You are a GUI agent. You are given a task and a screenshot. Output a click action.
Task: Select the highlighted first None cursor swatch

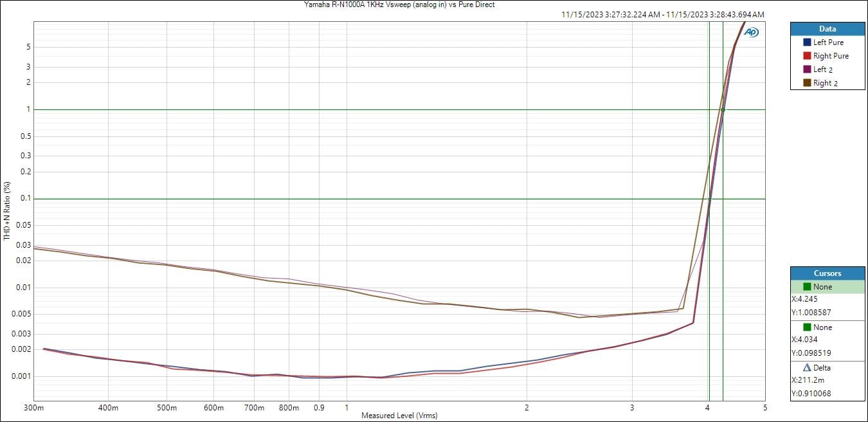[x=807, y=287]
